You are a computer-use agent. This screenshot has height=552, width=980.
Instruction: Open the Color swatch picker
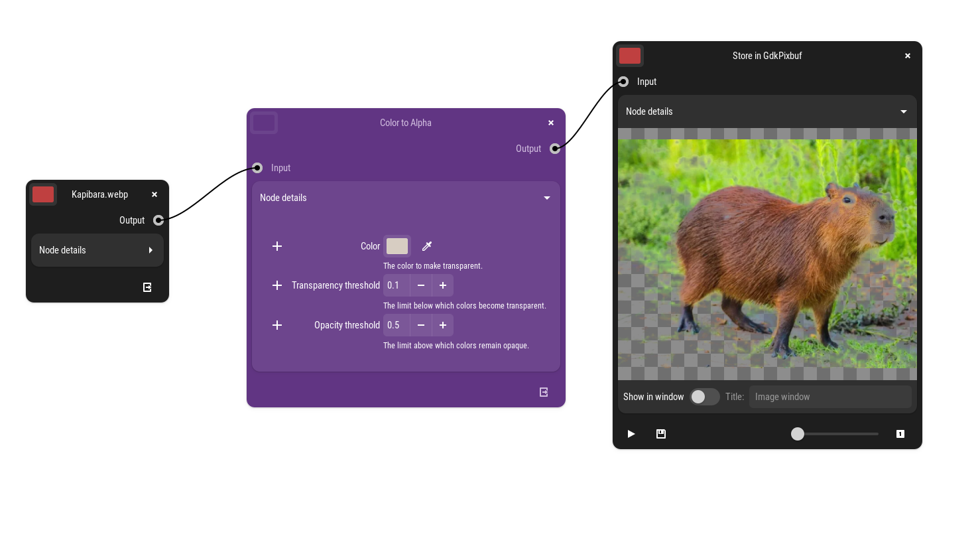pos(397,246)
